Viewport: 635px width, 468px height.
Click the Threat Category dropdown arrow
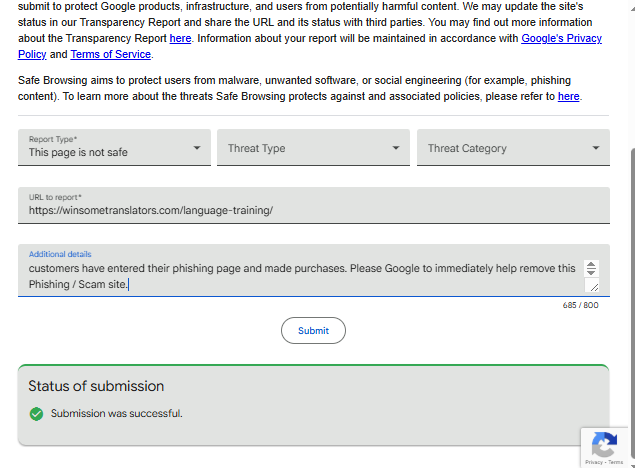click(596, 149)
